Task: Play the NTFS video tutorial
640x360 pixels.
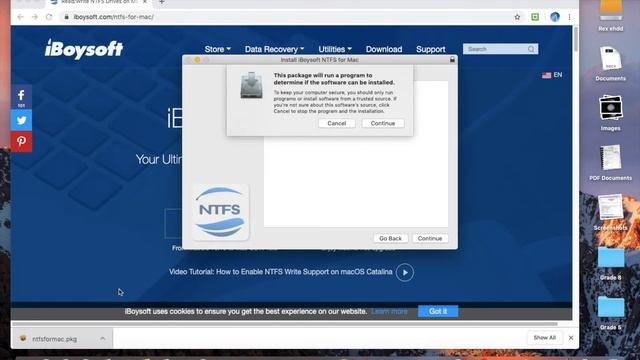Action: (x=404, y=273)
